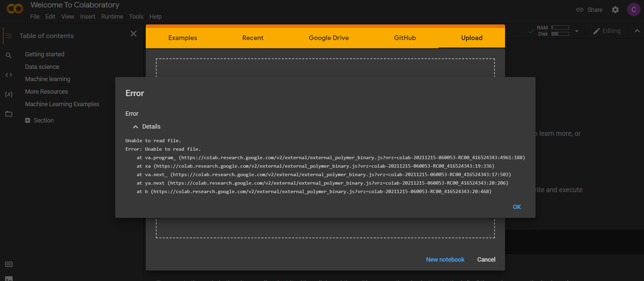Open the Help menu

coord(156,17)
